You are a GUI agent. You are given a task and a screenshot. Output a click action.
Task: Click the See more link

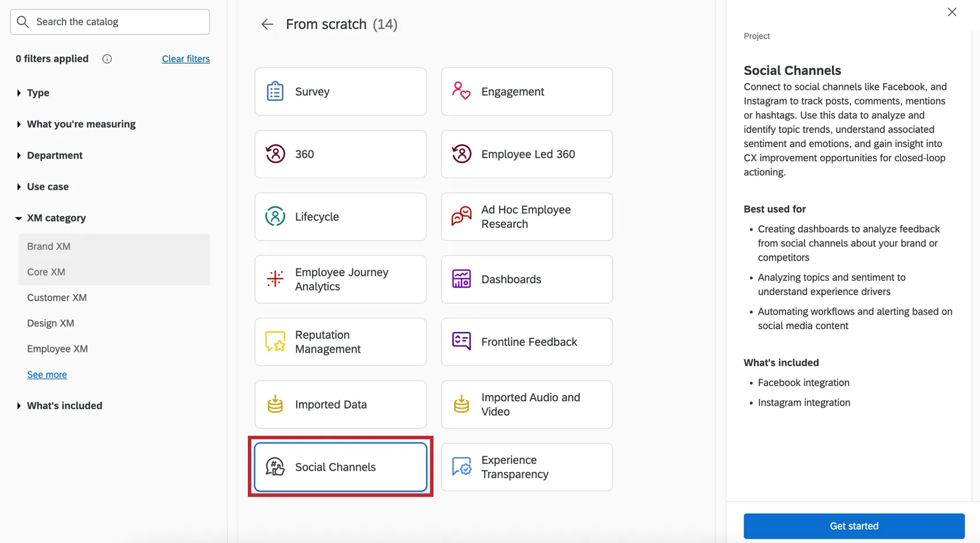(x=47, y=374)
